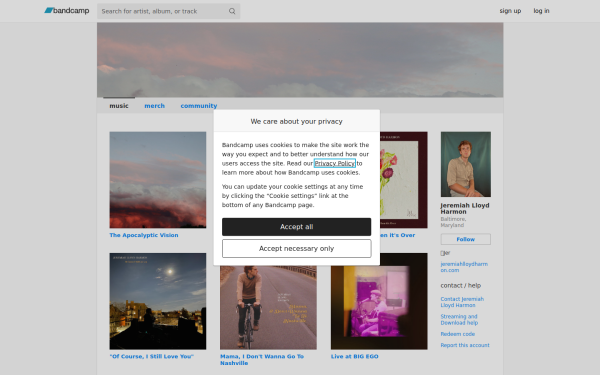
Task: Click Live at BIG EGO title link
Action: coord(355,357)
